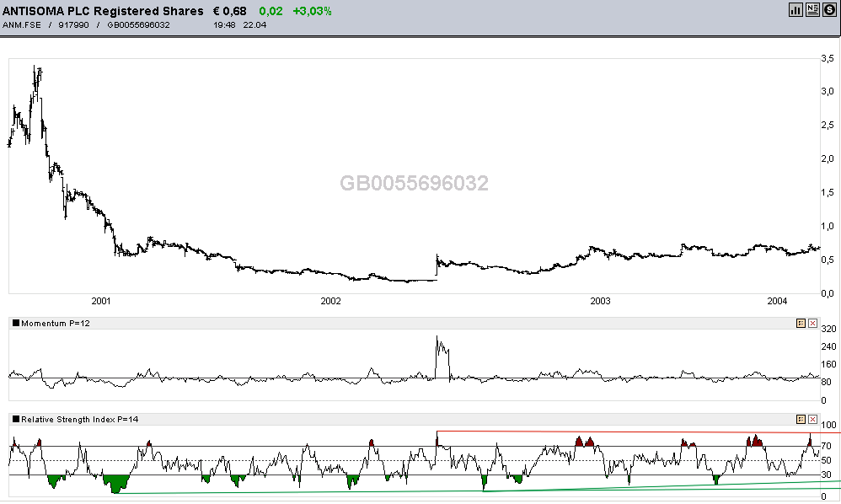Click the +3,03% change value
Screen dimensions: 841x504
pyautogui.click(x=312, y=11)
